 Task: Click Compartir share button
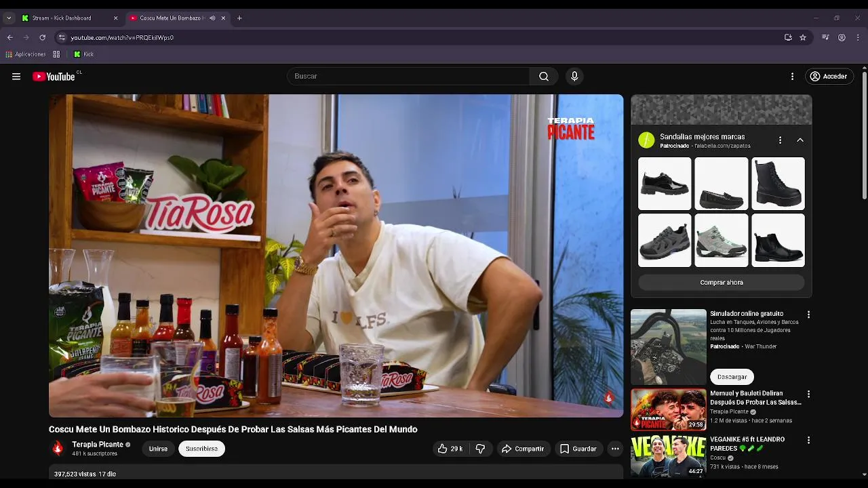(x=523, y=449)
